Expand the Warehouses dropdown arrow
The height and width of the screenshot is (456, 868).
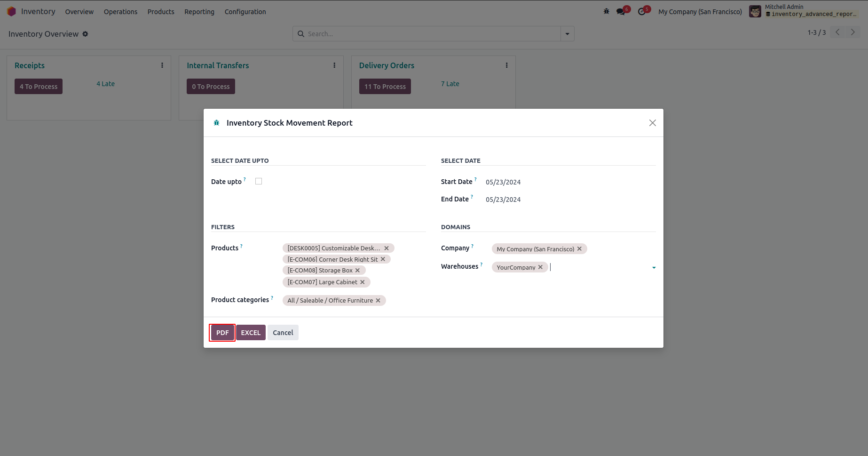[x=654, y=268]
